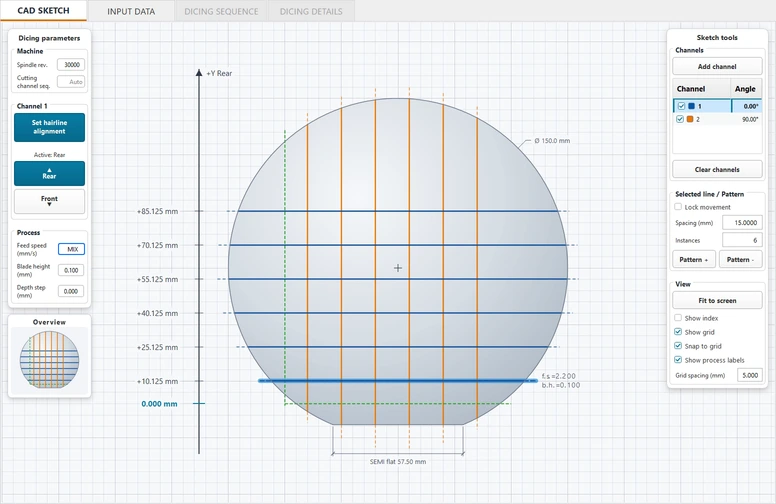Select the blue cut line at +55.125 mm
The width and height of the screenshot is (776, 504).
[398, 279]
